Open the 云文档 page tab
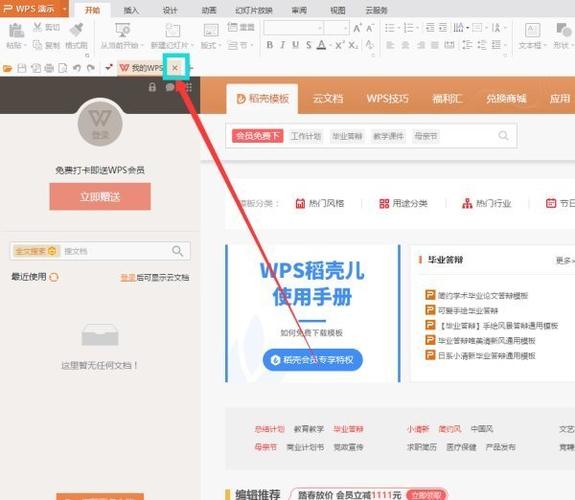Screen dimensions: 575x500 [x=328, y=99]
